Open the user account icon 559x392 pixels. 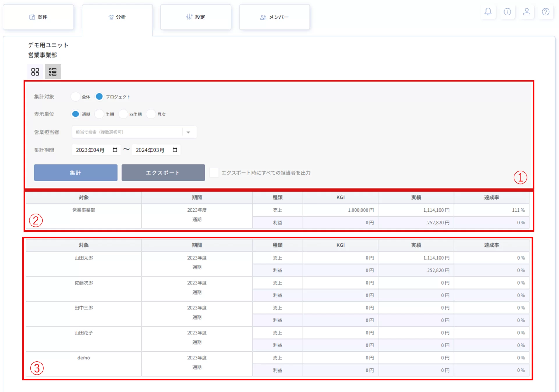point(526,12)
